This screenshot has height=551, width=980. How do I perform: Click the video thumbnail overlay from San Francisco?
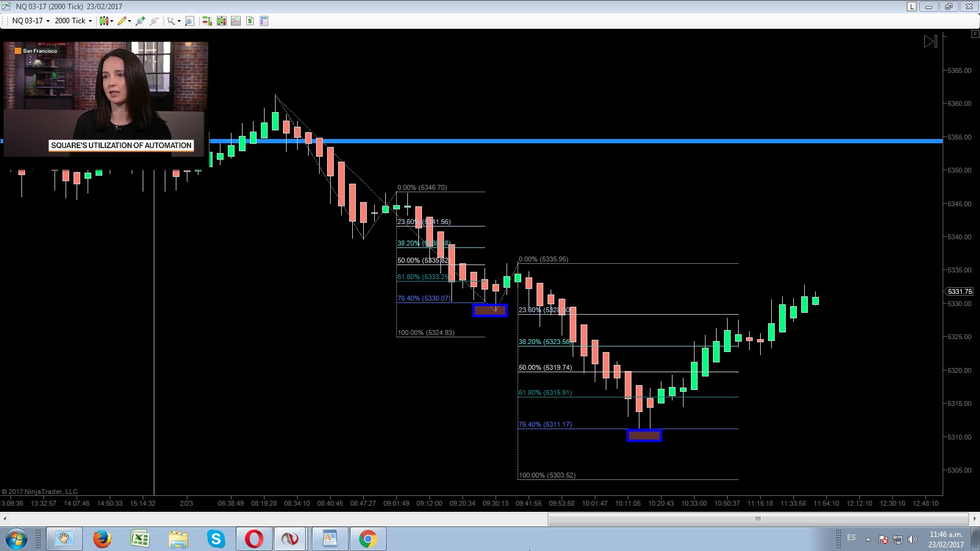point(106,99)
